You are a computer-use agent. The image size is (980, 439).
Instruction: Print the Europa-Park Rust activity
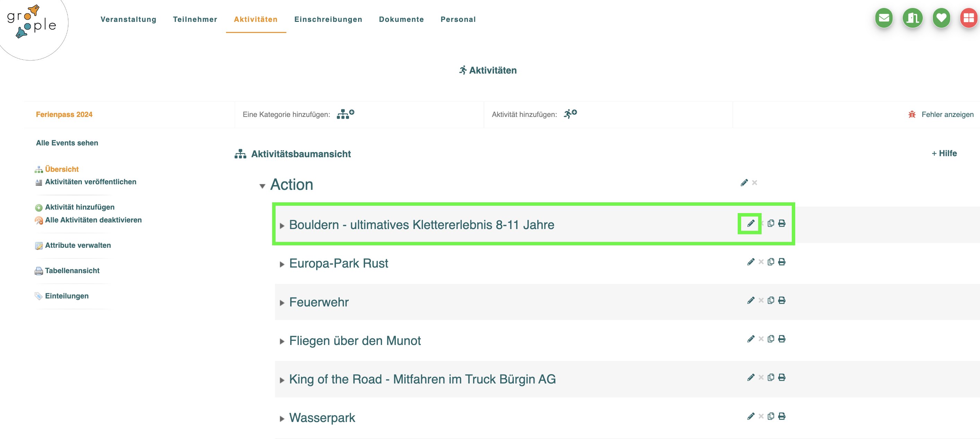point(782,262)
